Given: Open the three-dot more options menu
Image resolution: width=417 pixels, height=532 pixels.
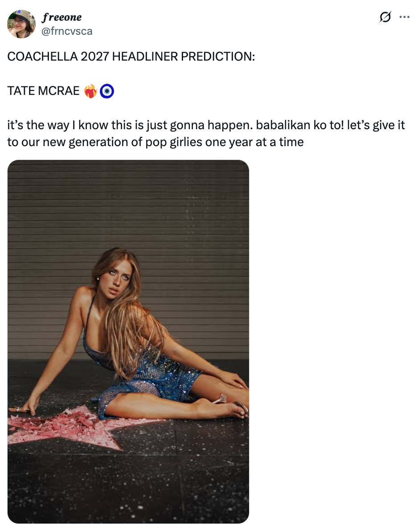Looking at the screenshot, I should coord(404,17).
